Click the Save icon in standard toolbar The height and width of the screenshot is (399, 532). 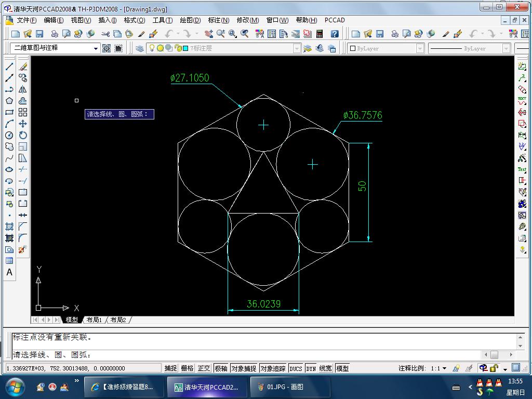click(39, 34)
